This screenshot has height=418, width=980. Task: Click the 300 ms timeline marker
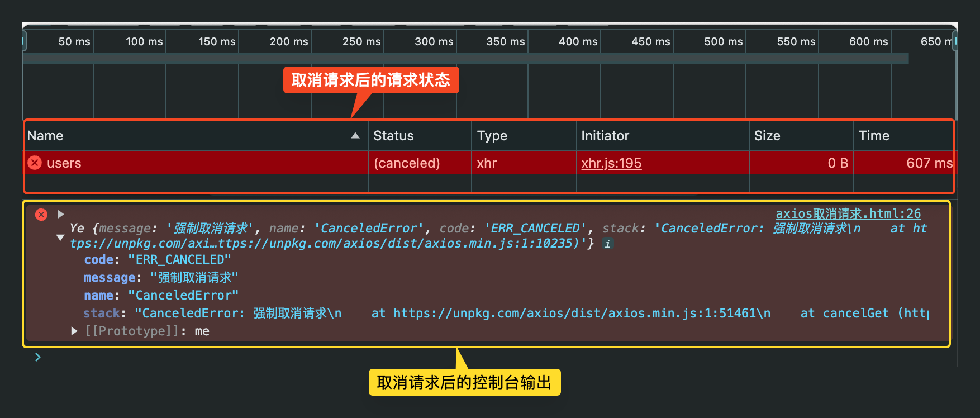(434, 42)
